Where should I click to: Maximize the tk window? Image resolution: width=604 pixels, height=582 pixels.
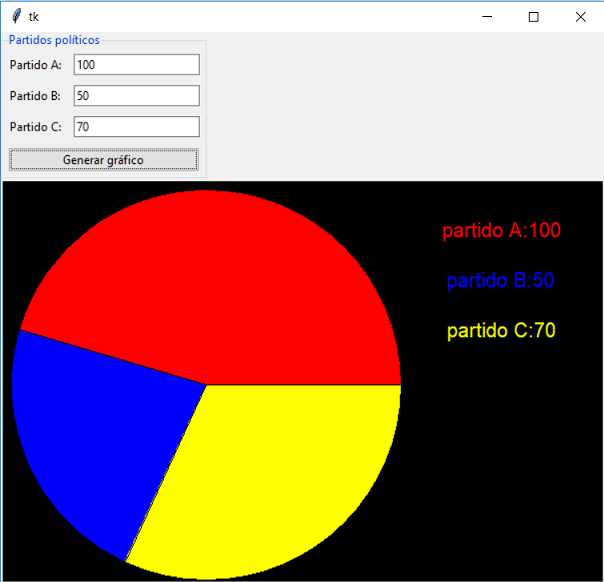534,17
